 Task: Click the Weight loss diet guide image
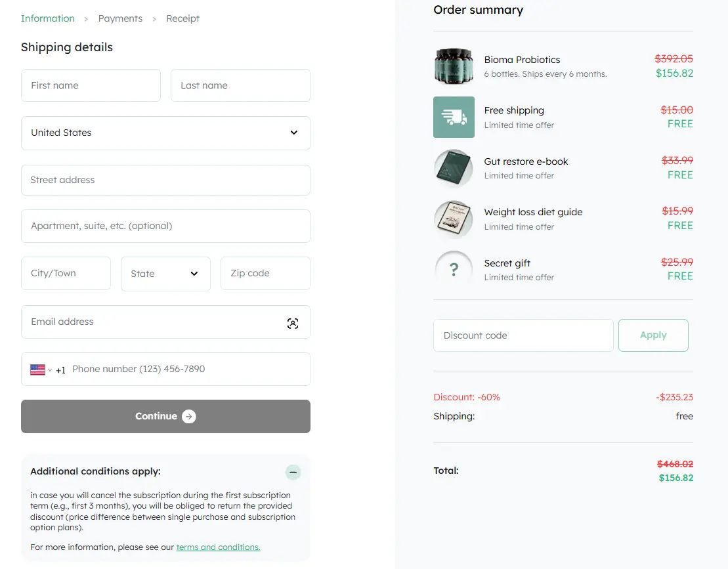pyautogui.click(x=454, y=219)
